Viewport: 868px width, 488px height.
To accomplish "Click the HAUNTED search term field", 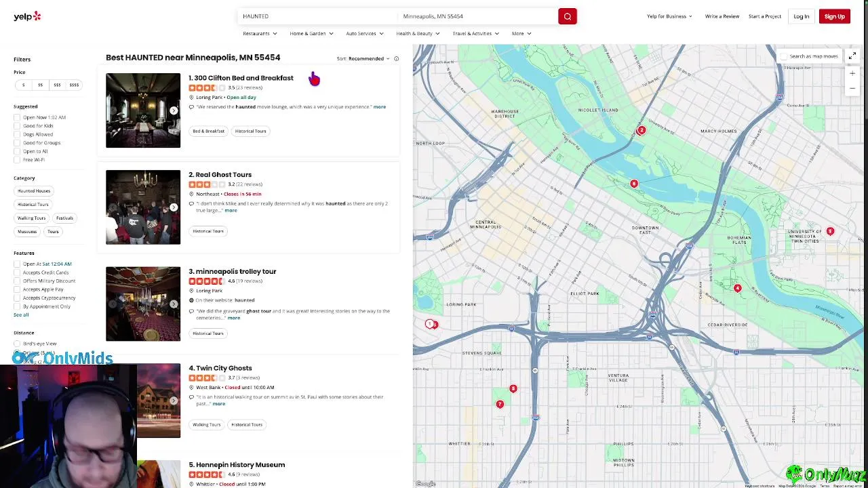I will click(319, 16).
